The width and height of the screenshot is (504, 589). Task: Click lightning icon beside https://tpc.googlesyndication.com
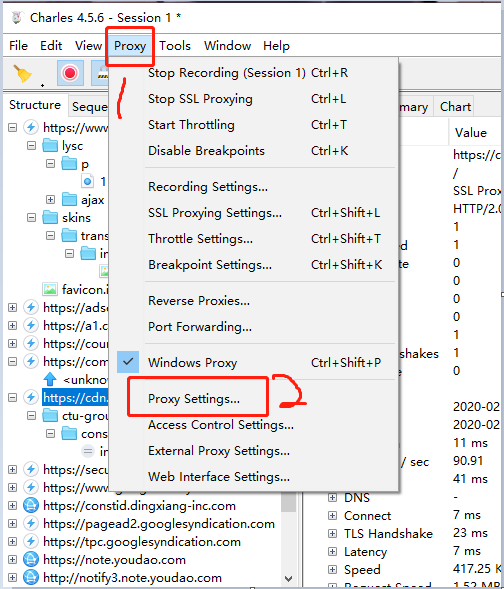[x=31, y=541]
